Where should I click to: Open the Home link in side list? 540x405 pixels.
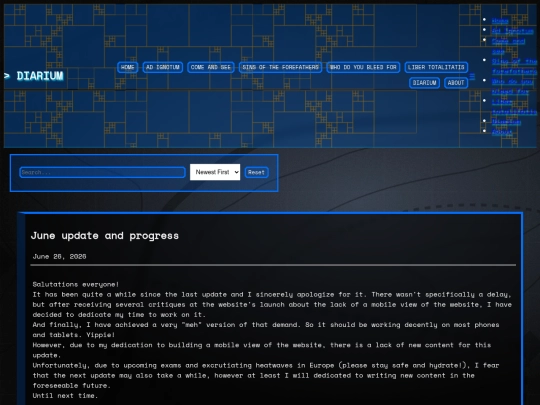[x=500, y=21]
